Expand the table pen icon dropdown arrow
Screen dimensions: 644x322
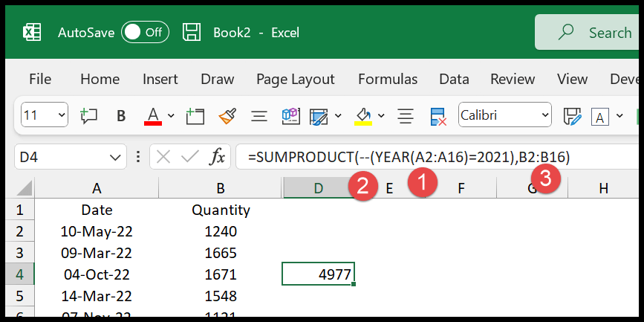(338, 115)
